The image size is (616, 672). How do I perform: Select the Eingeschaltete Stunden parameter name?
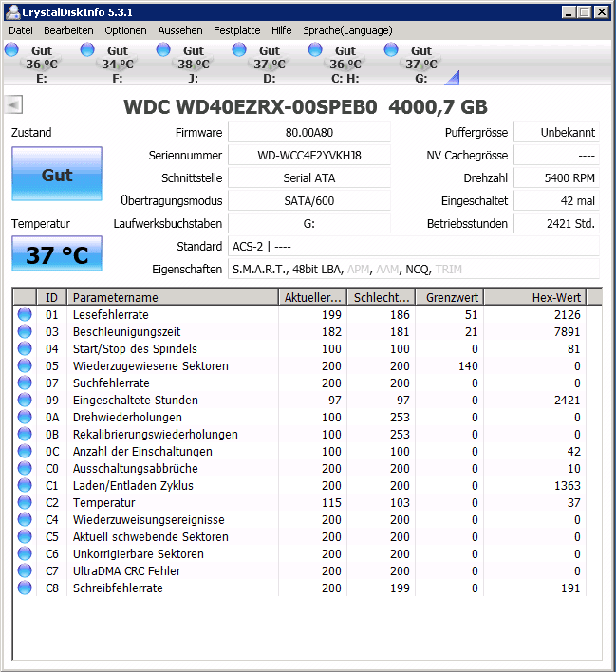[136, 401]
